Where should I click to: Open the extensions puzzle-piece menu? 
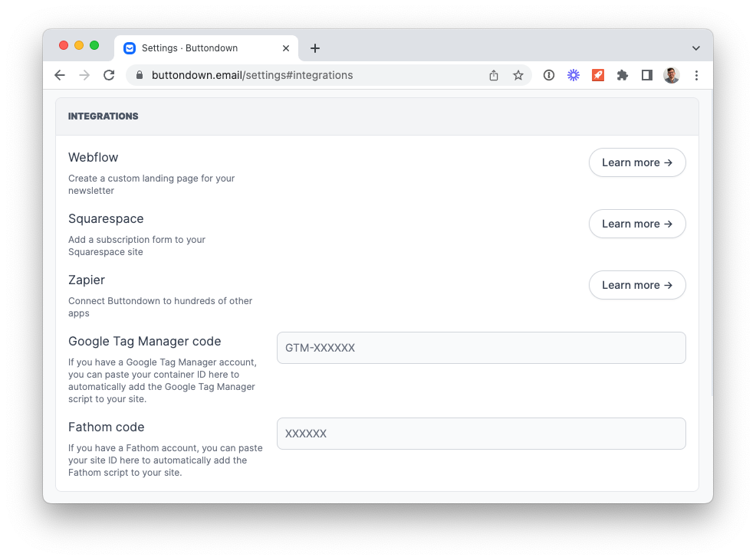coord(622,75)
